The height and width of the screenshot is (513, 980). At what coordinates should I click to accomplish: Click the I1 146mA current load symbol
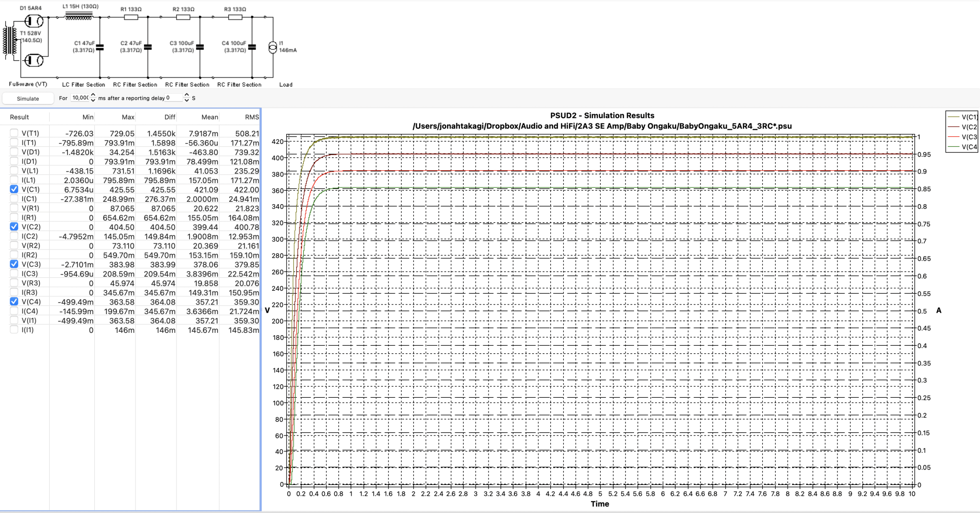(273, 47)
